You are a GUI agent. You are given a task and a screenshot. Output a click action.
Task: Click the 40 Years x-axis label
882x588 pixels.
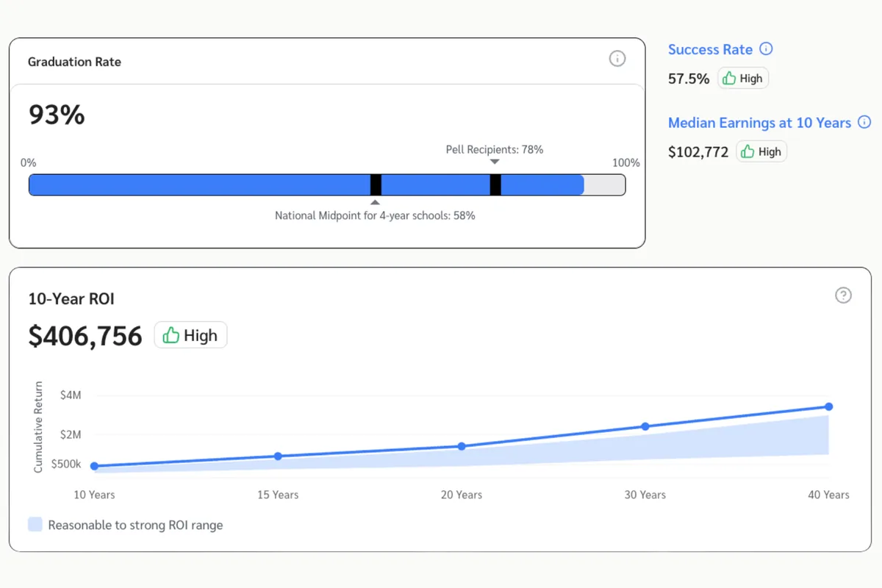828,495
